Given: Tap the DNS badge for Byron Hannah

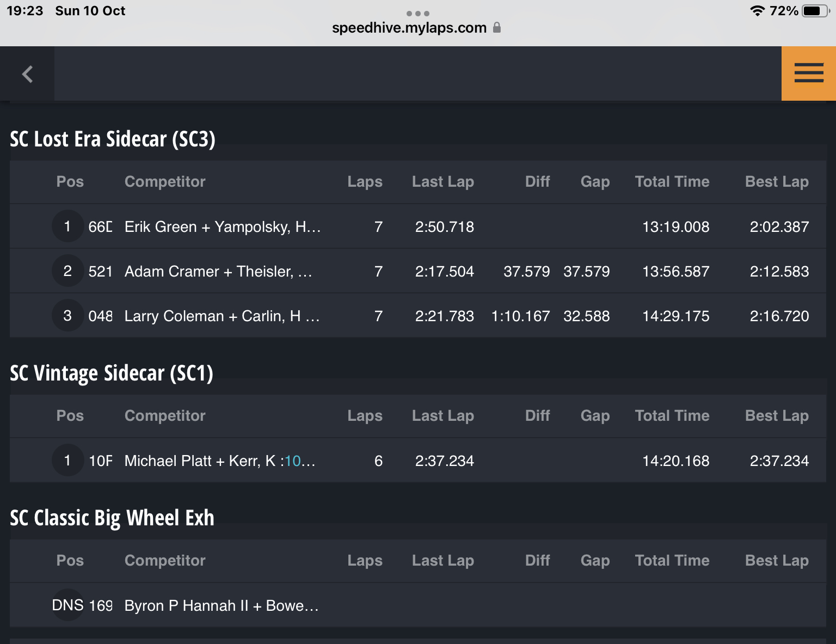Looking at the screenshot, I should tap(67, 605).
